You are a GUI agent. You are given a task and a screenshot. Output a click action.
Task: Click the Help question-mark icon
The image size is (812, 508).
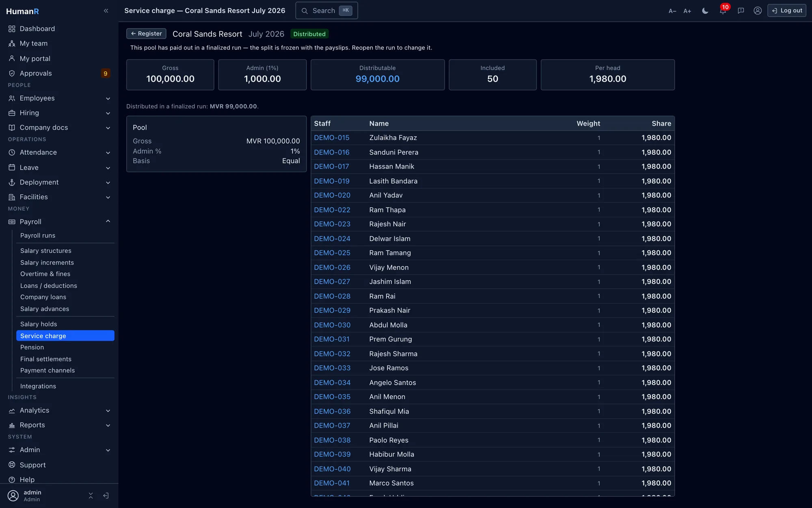12,480
